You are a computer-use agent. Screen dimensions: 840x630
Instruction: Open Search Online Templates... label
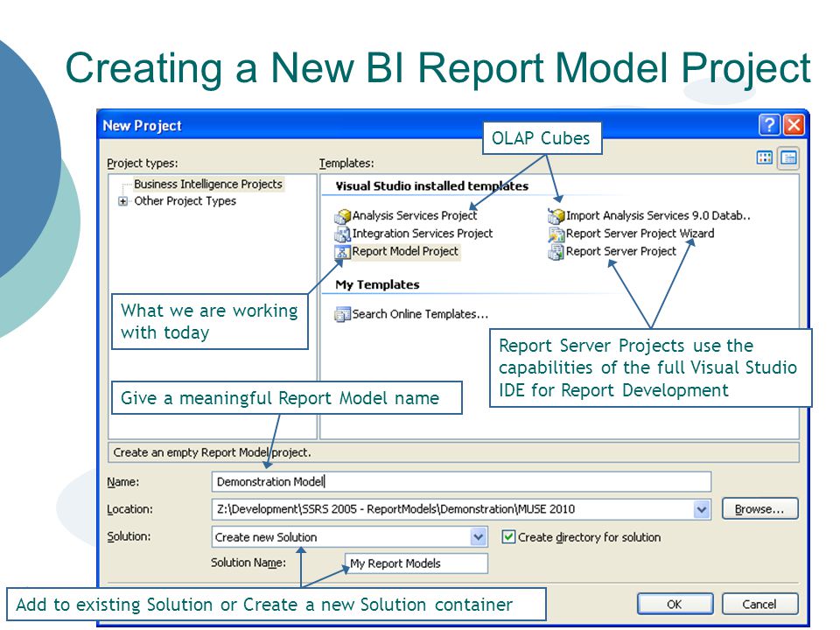(x=420, y=314)
